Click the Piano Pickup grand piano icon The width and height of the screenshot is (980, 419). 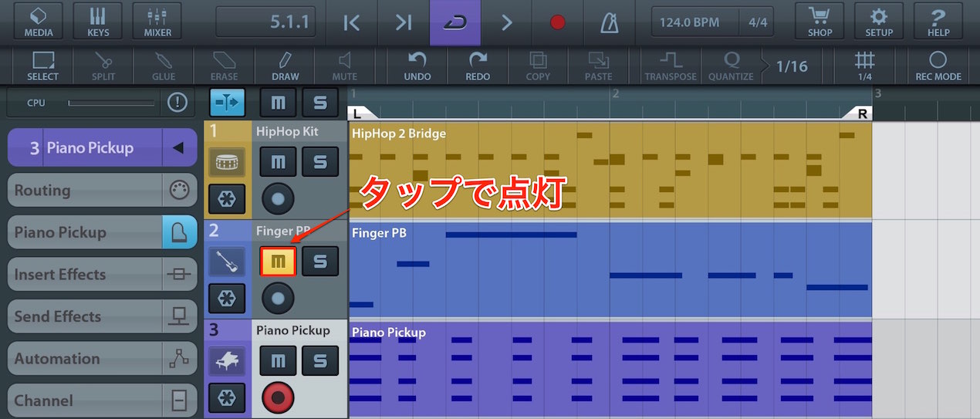(227, 360)
